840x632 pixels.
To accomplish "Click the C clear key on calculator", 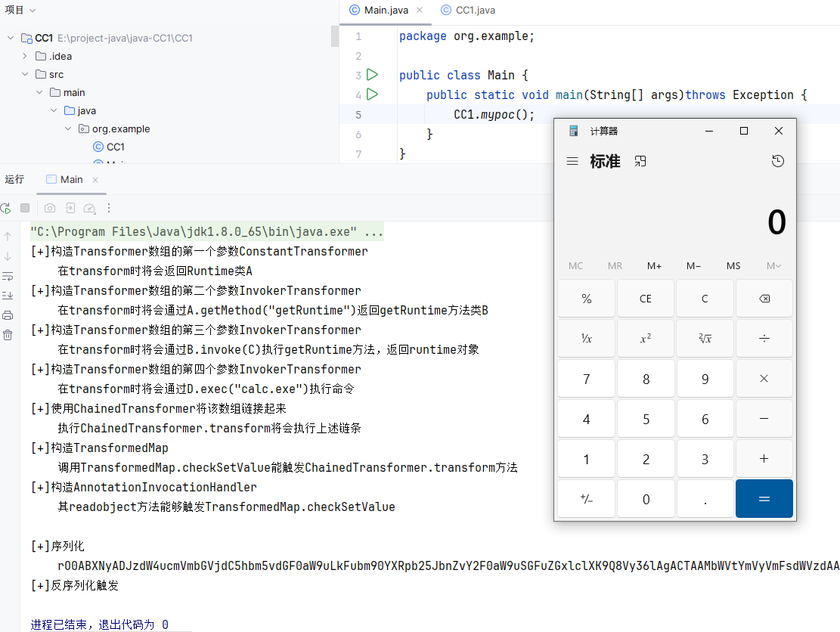I will [705, 299].
